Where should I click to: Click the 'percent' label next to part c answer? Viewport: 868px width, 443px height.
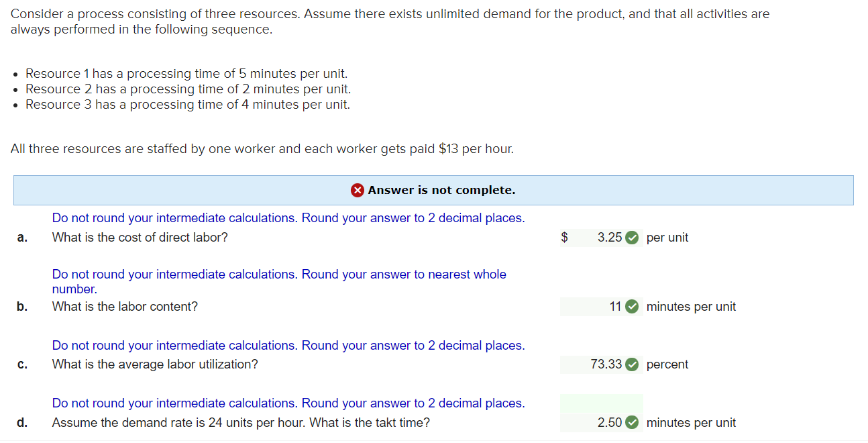667,364
